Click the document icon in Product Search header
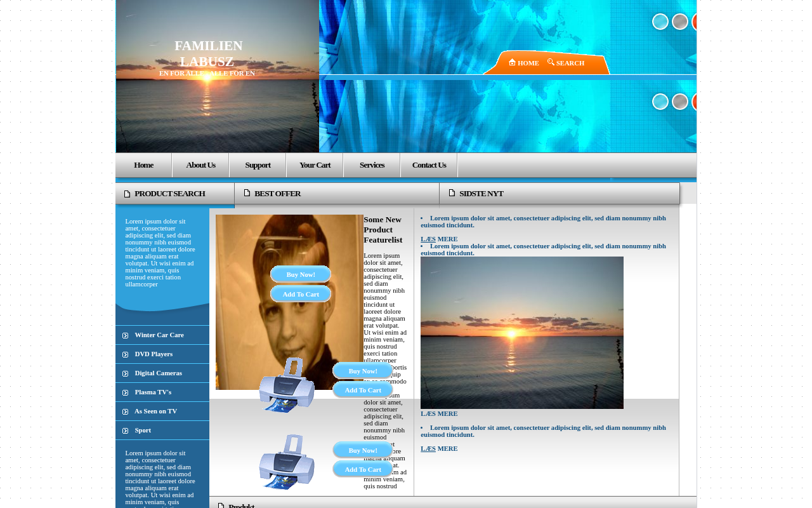 (127, 194)
